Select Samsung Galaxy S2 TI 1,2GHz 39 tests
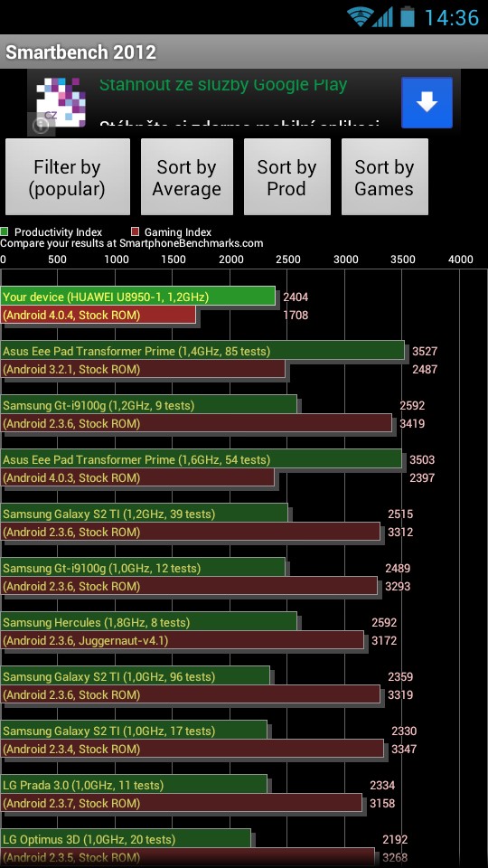This screenshot has width=488, height=868. [145, 514]
